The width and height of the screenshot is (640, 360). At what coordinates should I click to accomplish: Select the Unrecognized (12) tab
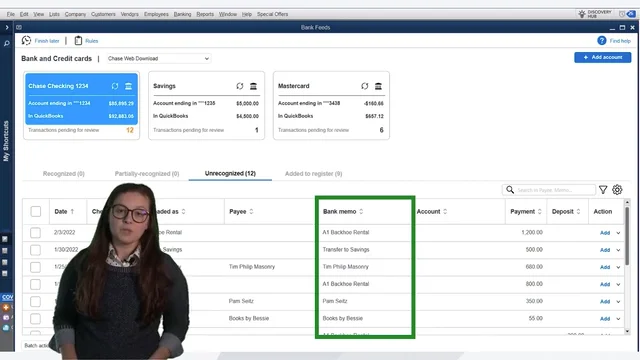click(x=230, y=173)
